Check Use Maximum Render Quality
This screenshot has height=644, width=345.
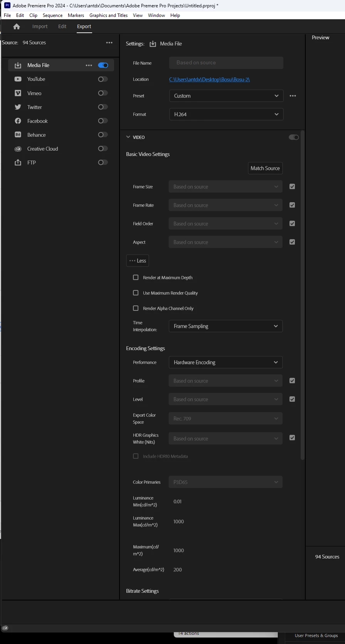coord(136,293)
